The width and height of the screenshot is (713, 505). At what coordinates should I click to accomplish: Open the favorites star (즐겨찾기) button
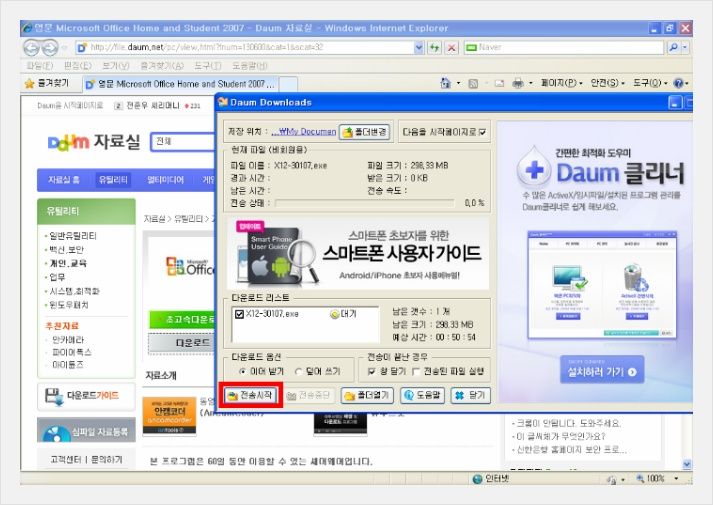(x=47, y=83)
